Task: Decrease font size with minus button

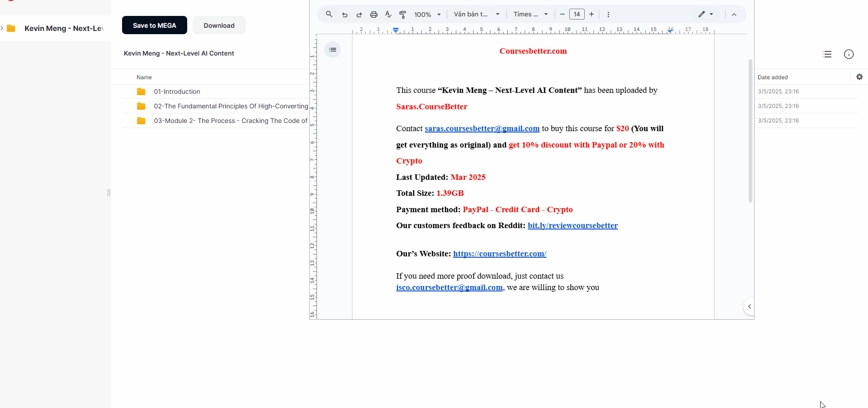Action: 562,15
